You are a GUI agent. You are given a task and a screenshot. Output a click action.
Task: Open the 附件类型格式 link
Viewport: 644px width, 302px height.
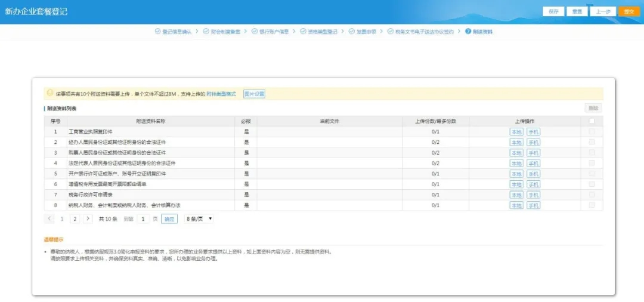click(221, 94)
